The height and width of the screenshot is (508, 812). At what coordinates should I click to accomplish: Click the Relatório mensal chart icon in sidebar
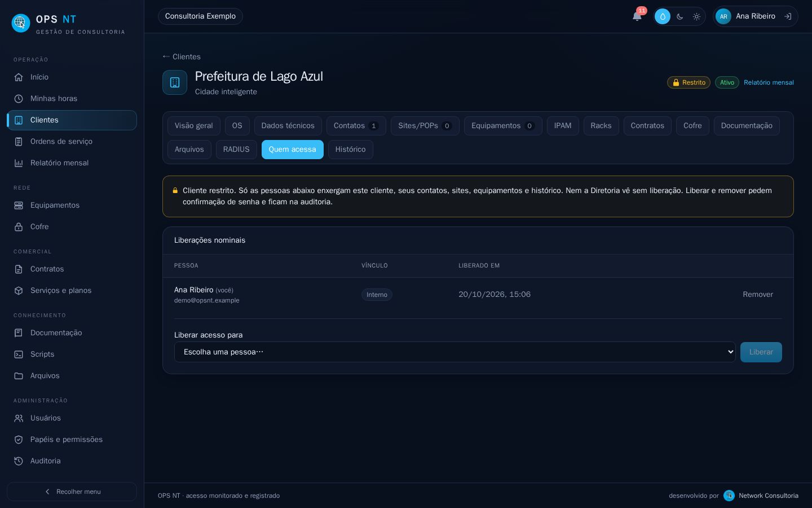[x=19, y=163]
